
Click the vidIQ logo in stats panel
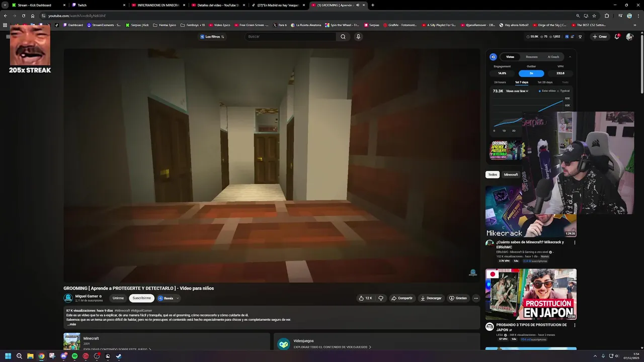click(493, 57)
